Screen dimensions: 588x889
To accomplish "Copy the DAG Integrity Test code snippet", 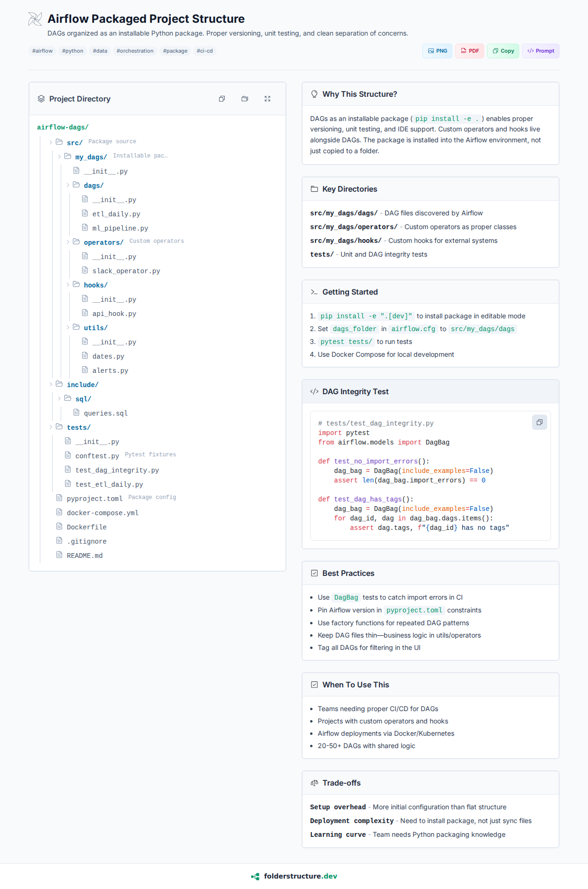I will tap(539, 422).
